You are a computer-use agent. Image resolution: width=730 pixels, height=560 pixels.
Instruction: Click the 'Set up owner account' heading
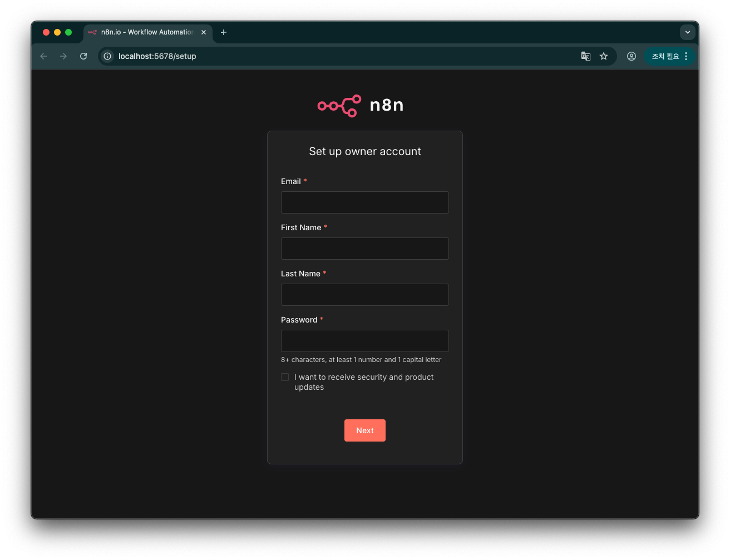point(365,151)
